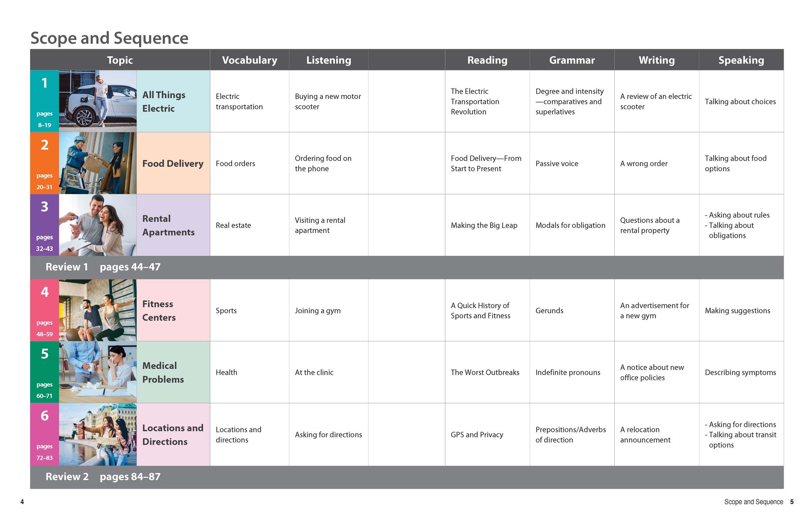Click the Review 2 pages 84–87 bar
812x521 pixels.
click(x=103, y=477)
